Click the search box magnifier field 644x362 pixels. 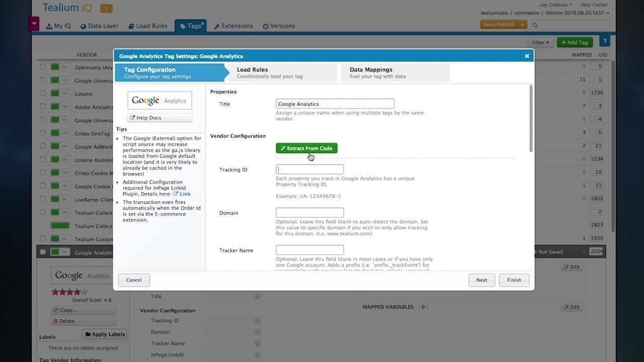tap(569, 25)
